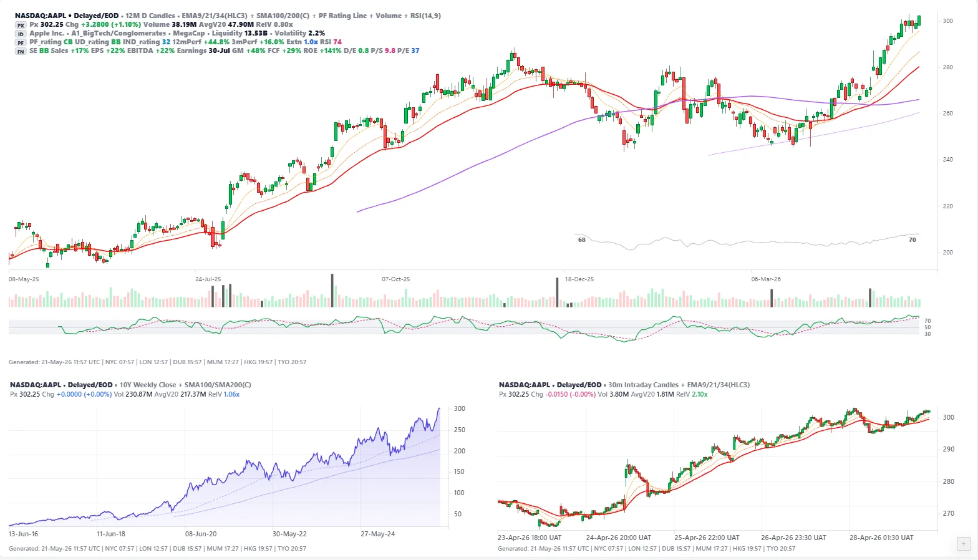Click the 'Earnings 30-Jul' date
This screenshot has width=978, height=560.
point(203,51)
